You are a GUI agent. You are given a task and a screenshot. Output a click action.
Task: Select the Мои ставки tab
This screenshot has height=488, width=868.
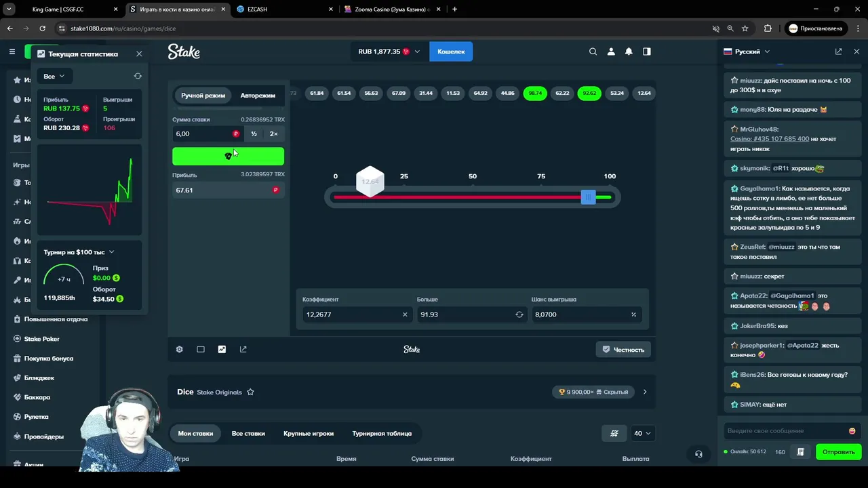click(x=195, y=433)
